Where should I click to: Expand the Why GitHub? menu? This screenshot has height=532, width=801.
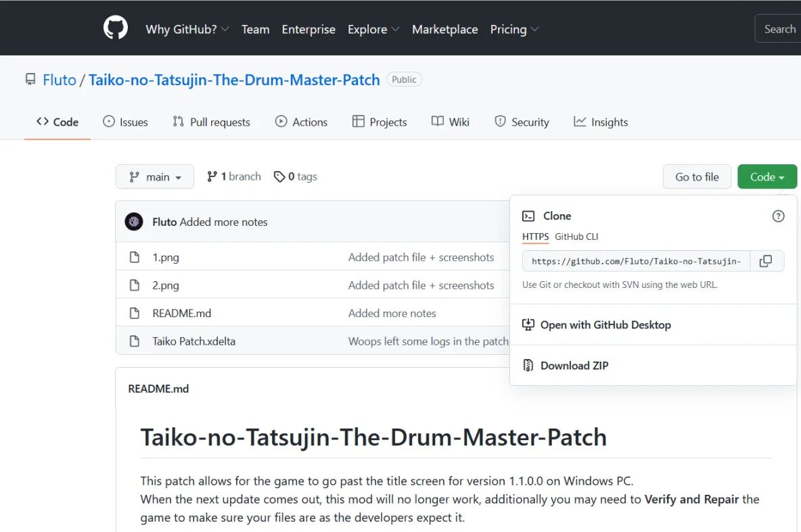point(187,29)
